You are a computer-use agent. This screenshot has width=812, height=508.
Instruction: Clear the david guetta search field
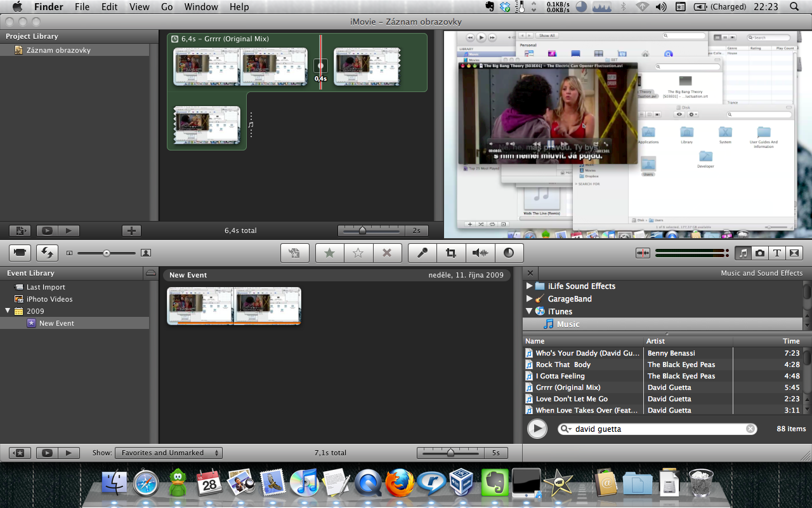pyautogui.click(x=750, y=429)
